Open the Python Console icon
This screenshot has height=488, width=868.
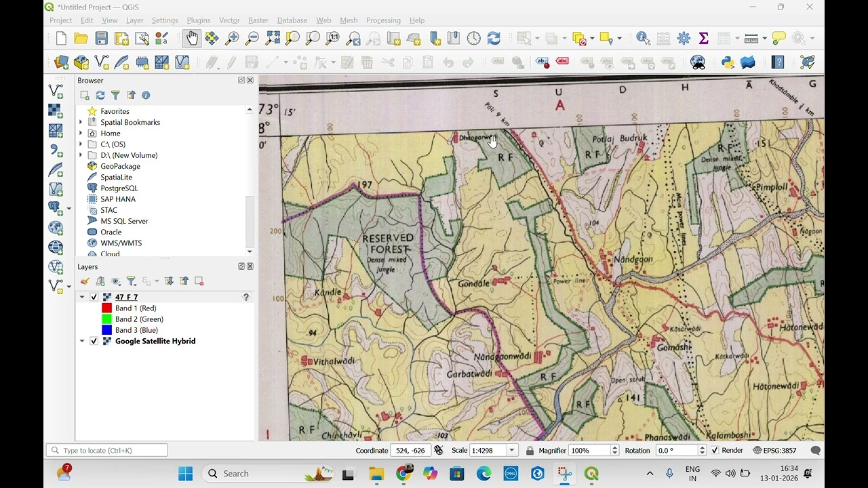pyautogui.click(x=728, y=62)
